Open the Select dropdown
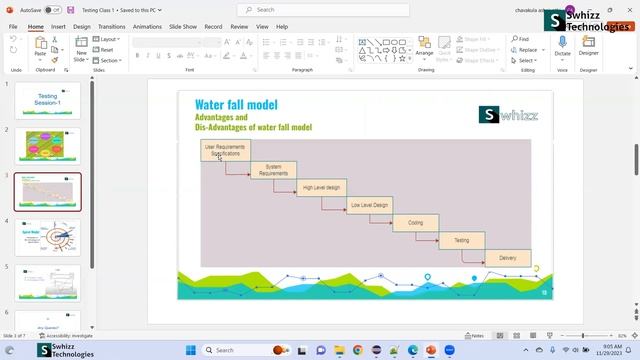The height and width of the screenshot is (360, 640). pos(524,60)
